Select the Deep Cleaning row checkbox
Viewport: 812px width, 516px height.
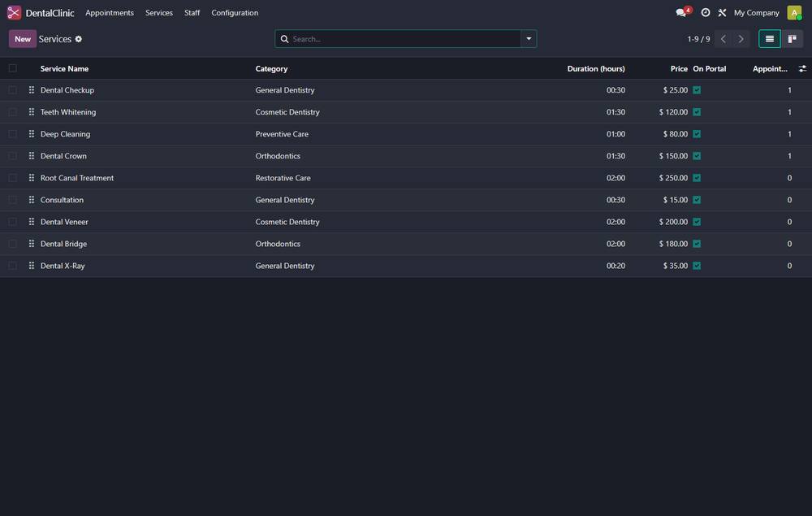12,133
